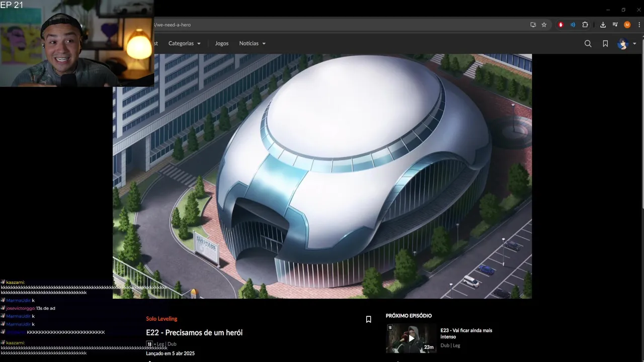The image size is (644, 362).
Task: Open the Categorias dropdown menu
Action: pos(184,43)
